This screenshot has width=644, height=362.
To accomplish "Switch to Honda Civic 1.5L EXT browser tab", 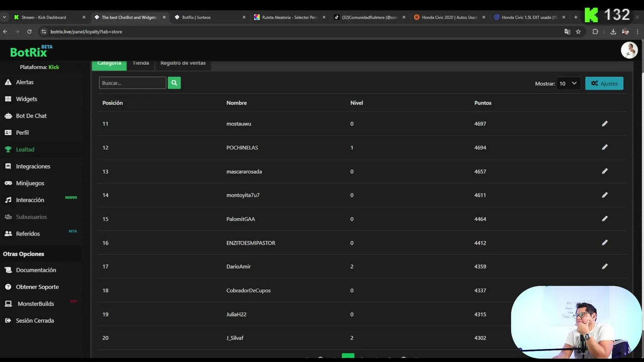I will click(x=529, y=17).
